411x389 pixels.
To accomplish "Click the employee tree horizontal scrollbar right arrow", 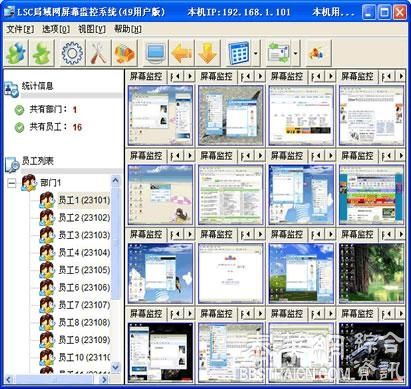I will pyautogui.click(x=104, y=379).
